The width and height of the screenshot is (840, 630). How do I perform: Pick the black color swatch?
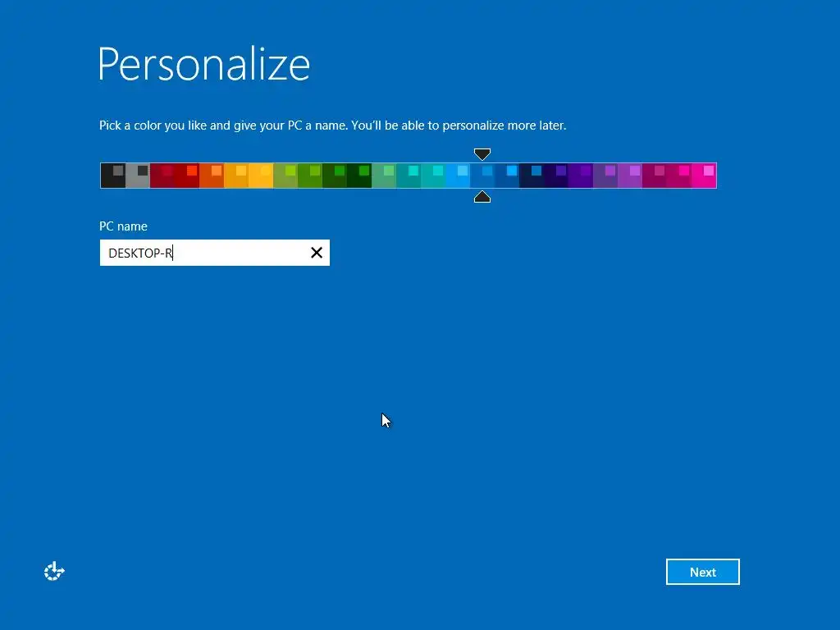(x=113, y=176)
